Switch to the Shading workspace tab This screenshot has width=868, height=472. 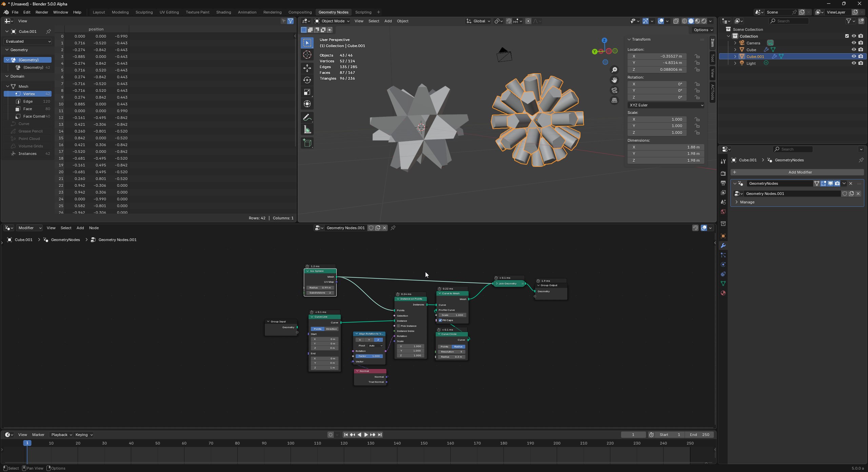(223, 12)
